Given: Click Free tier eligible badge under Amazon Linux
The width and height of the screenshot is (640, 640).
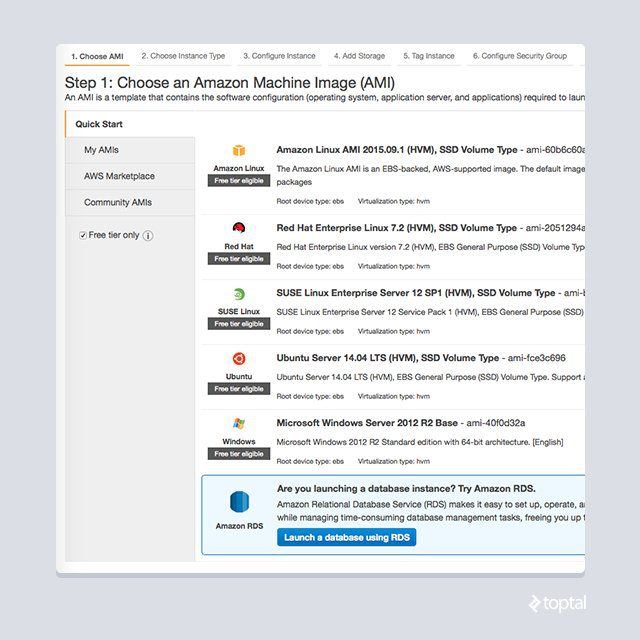Looking at the screenshot, I should pos(239,181).
